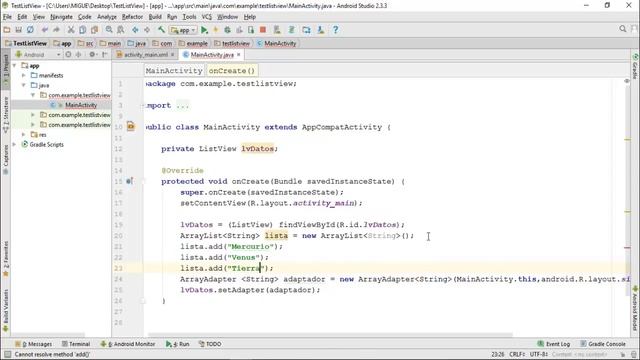
Task: Open the app run configuration dropdown
Action: [183, 30]
